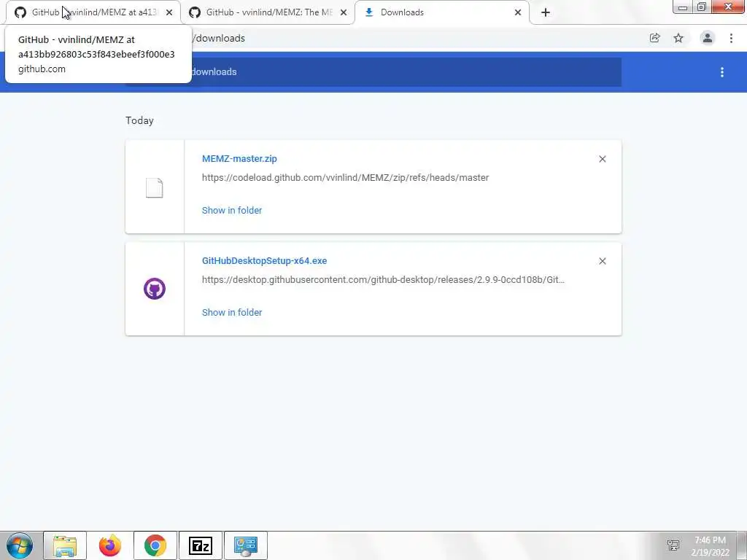Open Chrome's main three-dot menu
The height and width of the screenshot is (560, 747).
point(731,38)
